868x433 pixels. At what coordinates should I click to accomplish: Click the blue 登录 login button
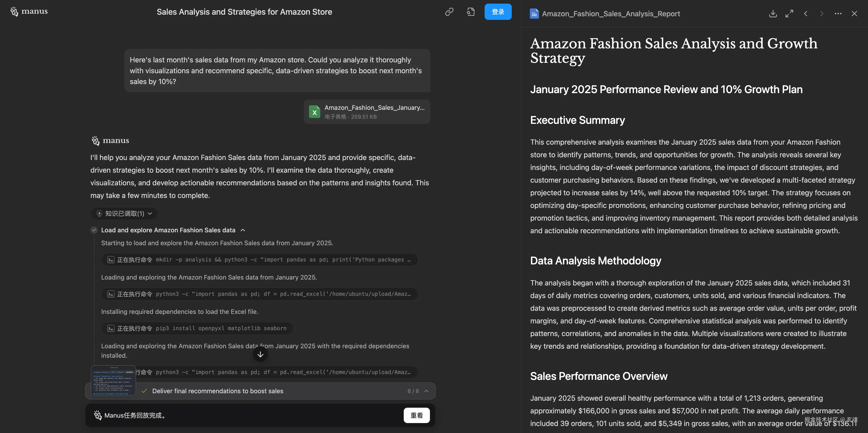click(498, 12)
